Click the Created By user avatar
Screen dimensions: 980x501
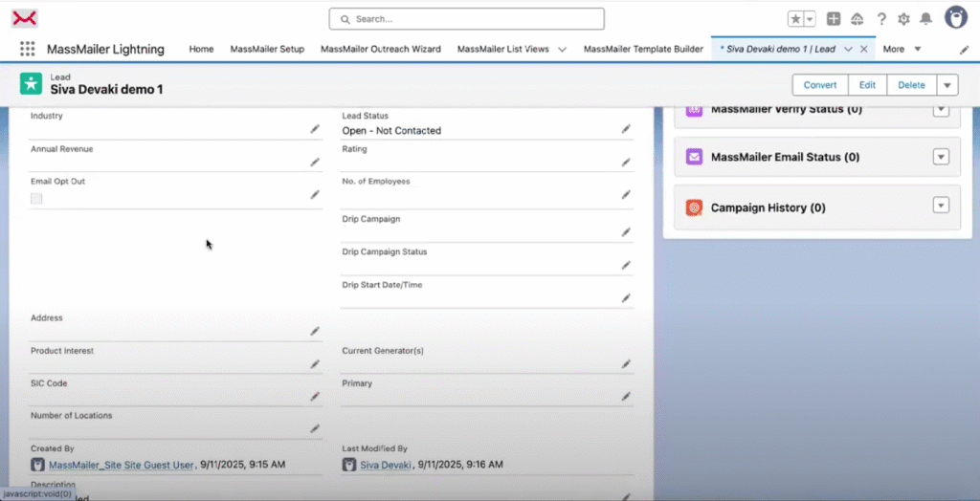(x=37, y=465)
